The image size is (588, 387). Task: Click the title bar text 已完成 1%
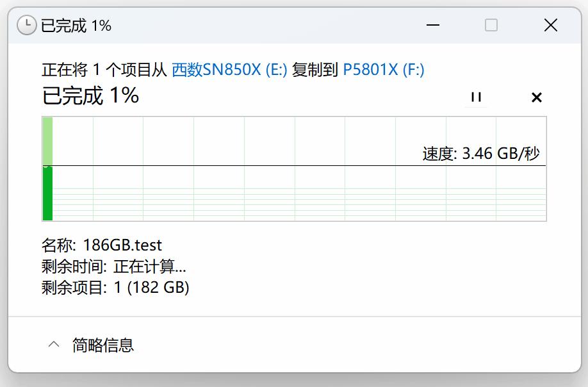pyautogui.click(x=76, y=26)
